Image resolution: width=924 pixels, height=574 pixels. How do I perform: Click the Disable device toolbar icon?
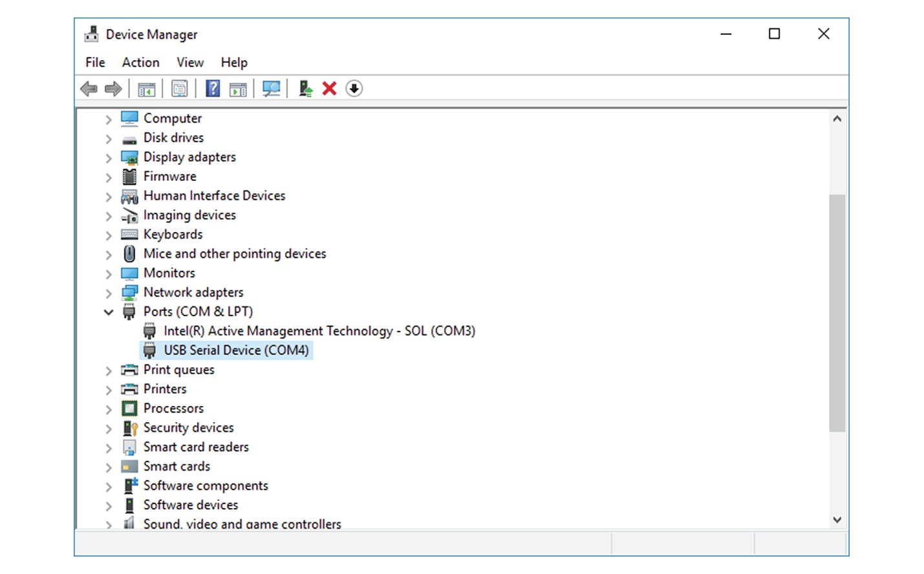click(354, 89)
